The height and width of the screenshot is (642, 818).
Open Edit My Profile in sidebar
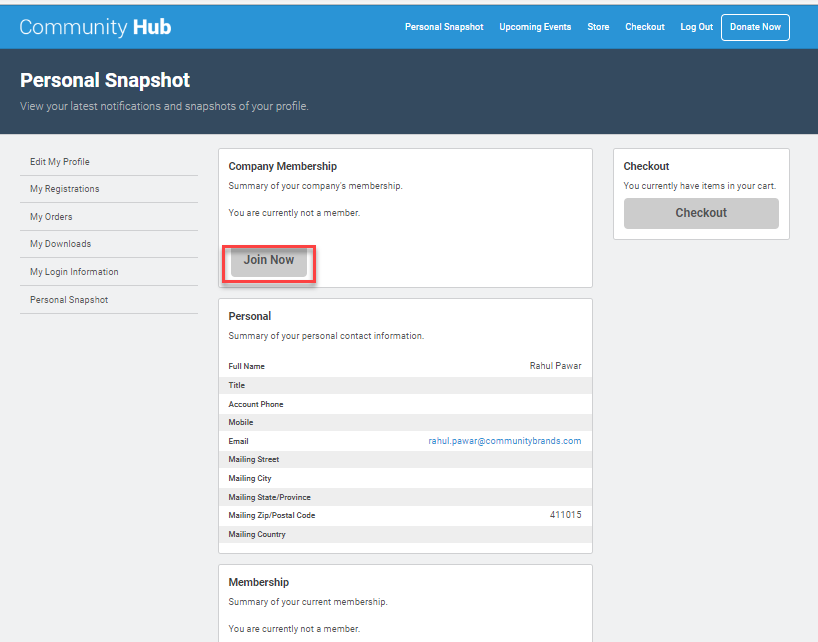(x=60, y=162)
